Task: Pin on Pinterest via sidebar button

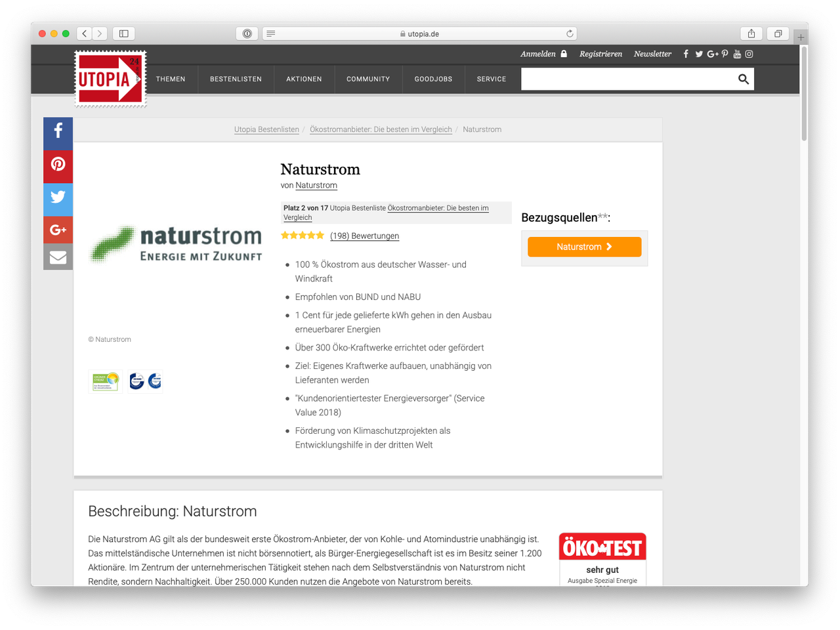Action: coord(58,167)
